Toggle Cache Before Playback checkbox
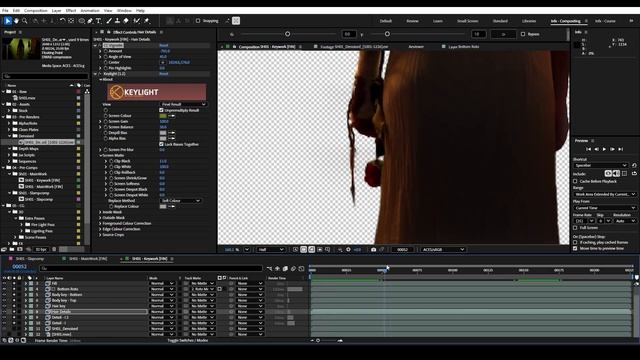640x360 pixels. tap(575, 181)
